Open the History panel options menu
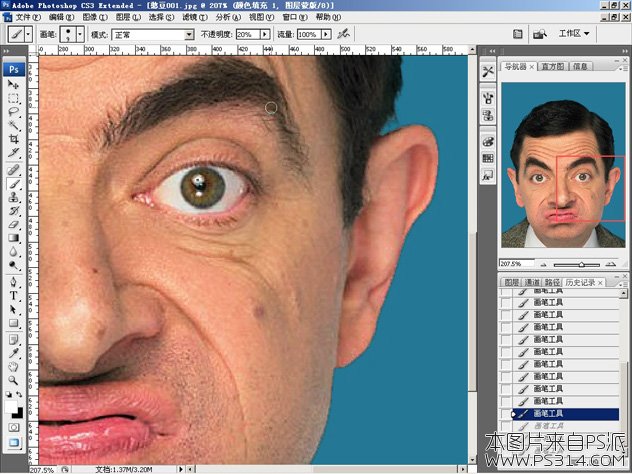 tap(625, 283)
